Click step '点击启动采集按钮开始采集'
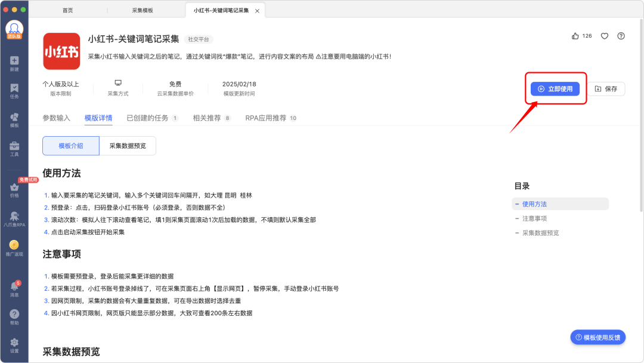Image resolution: width=644 pixels, height=363 pixels. 88,232
